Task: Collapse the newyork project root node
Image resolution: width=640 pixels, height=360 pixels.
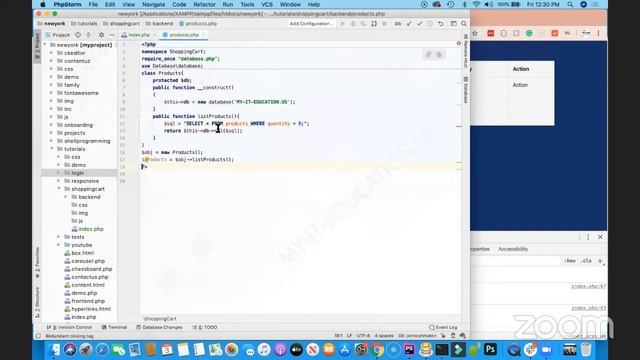Action: click(45, 45)
